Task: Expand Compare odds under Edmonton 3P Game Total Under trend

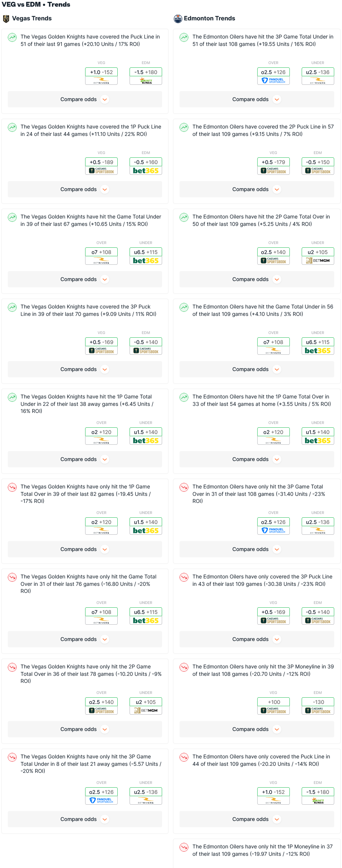Action: click(257, 99)
